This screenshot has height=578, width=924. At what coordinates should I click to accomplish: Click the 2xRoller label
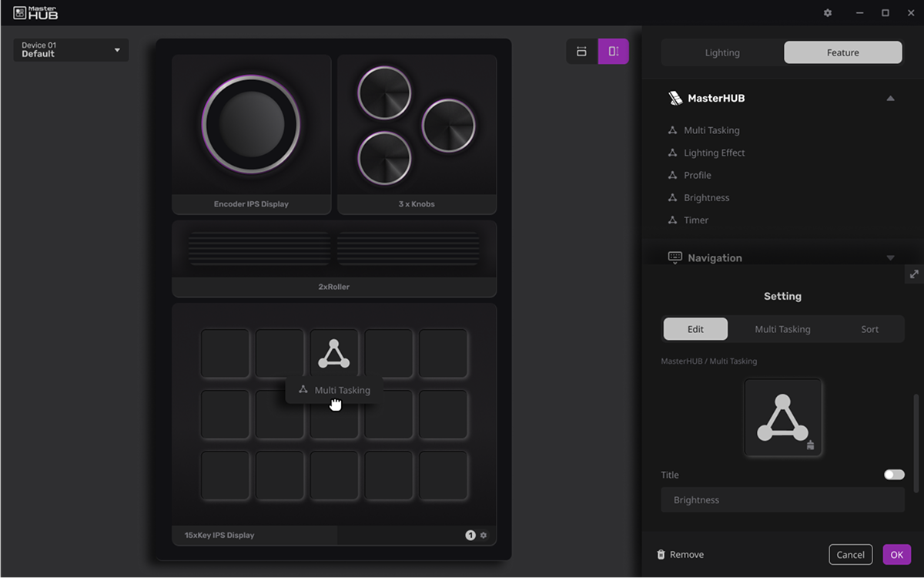(334, 287)
